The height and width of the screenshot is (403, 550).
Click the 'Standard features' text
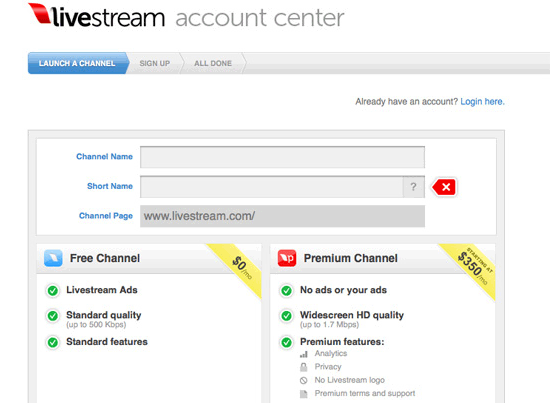click(x=107, y=342)
